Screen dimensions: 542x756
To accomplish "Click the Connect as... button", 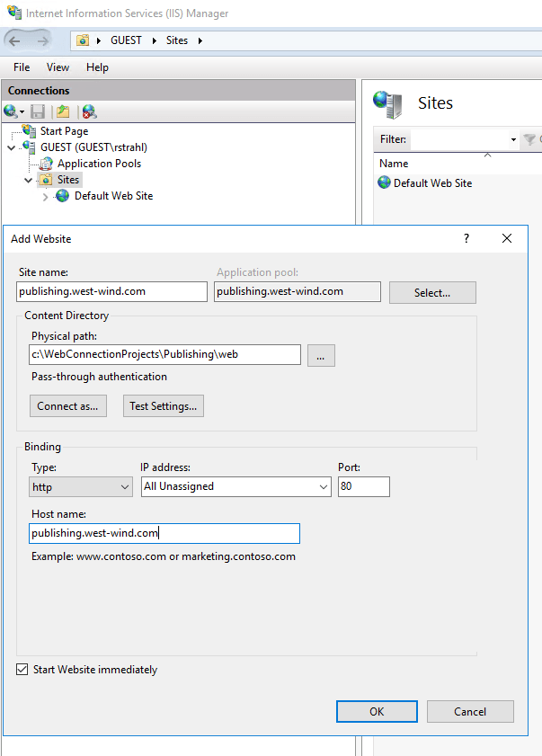I will 67,406.
